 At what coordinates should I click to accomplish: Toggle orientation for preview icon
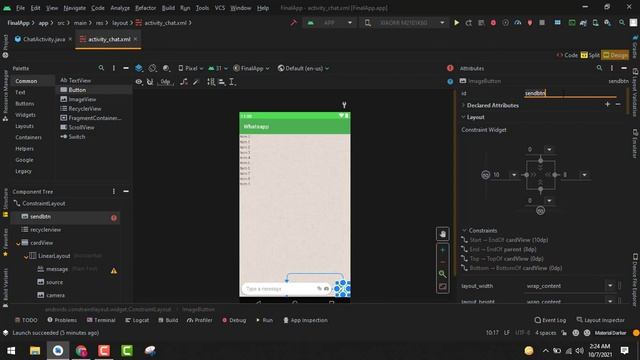tap(152, 68)
